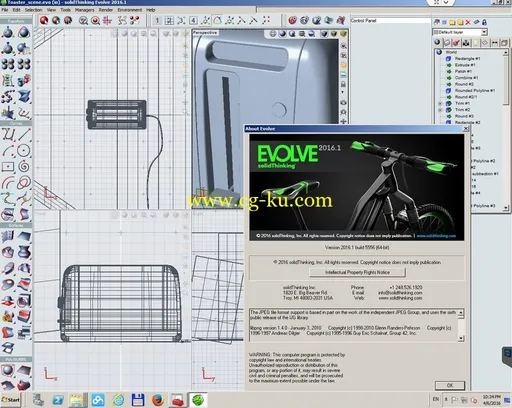Click the rotate sphere tool at top of toolbox
This screenshot has width=512, height=408.
click(24, 32)
